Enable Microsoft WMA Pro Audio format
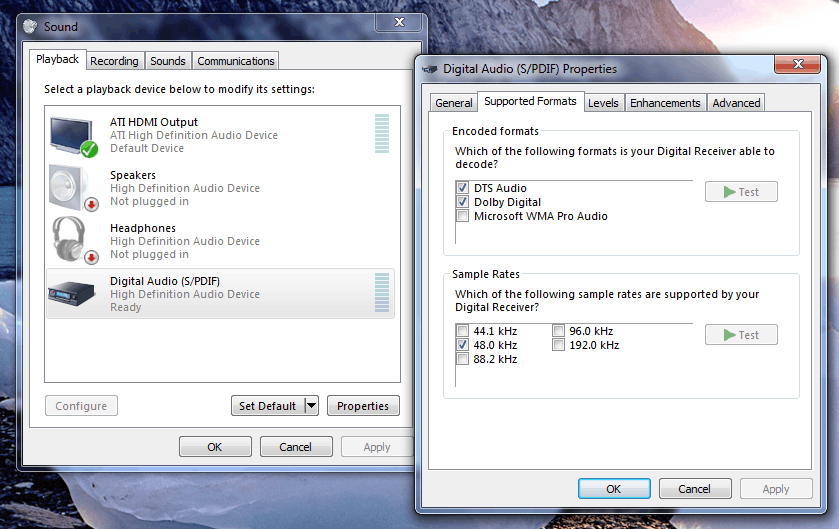 tap(462, 216)
